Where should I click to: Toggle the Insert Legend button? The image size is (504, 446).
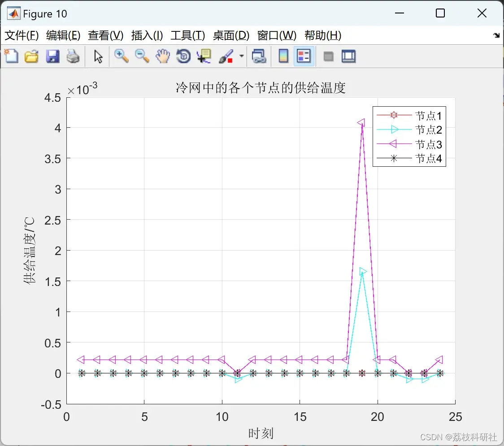click(x=304, y=56)
